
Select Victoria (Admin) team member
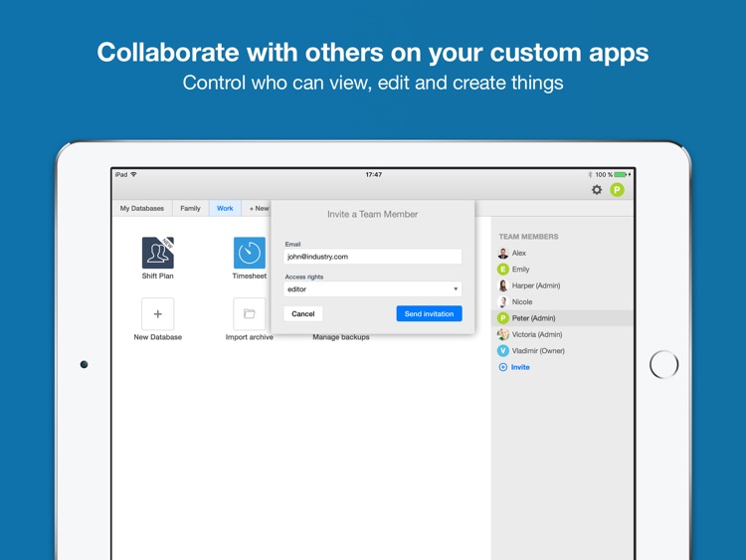coord(537,334)
